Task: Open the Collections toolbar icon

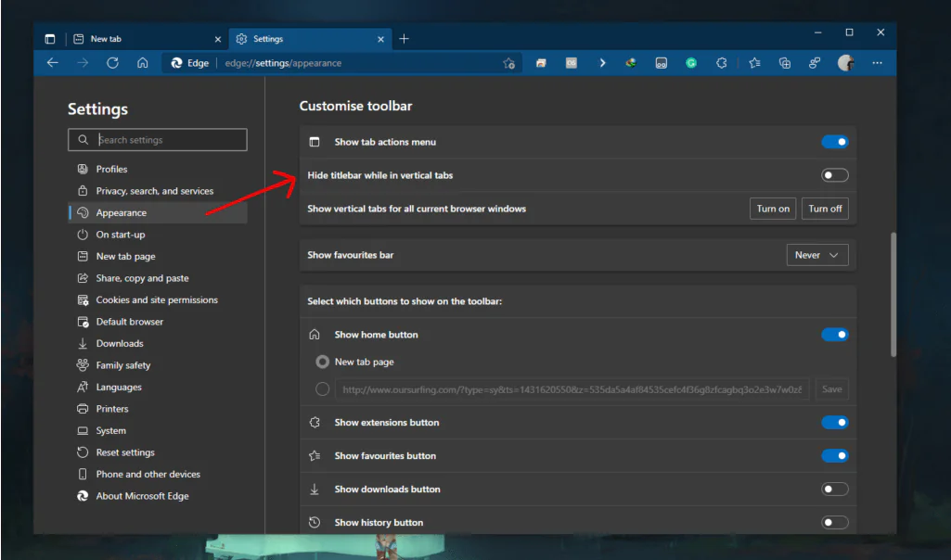Action: click(x=785, y=63)
